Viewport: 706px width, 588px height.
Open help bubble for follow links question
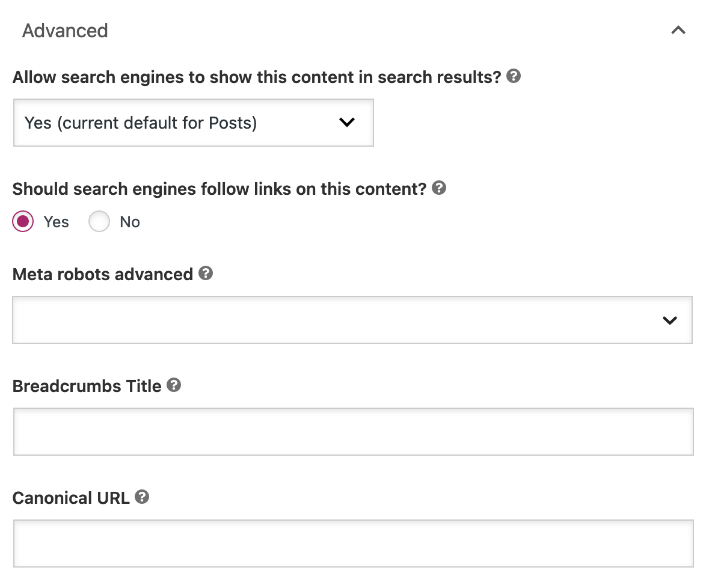(439, 188)
